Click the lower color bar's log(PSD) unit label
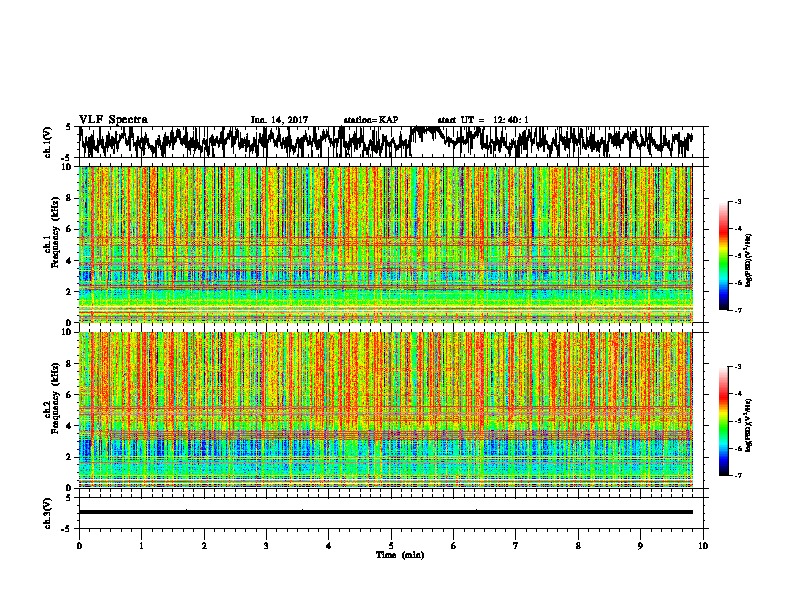The height and width of the screenshot is (612, 792). (749, 425)
